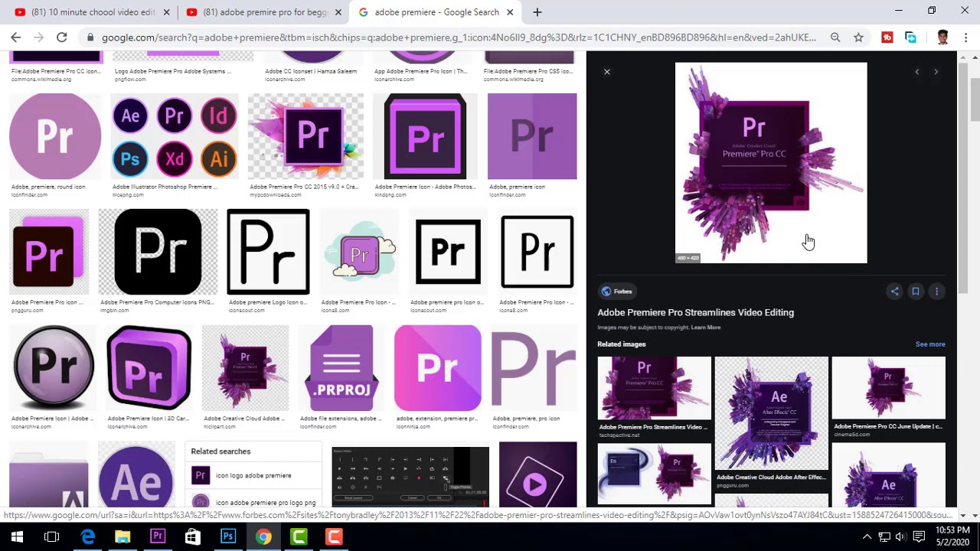Select 'Adobe premiere Logo Icon' outline thumbnail
Viewport: 980px width, 551px height.
click(x=268, y=252)
